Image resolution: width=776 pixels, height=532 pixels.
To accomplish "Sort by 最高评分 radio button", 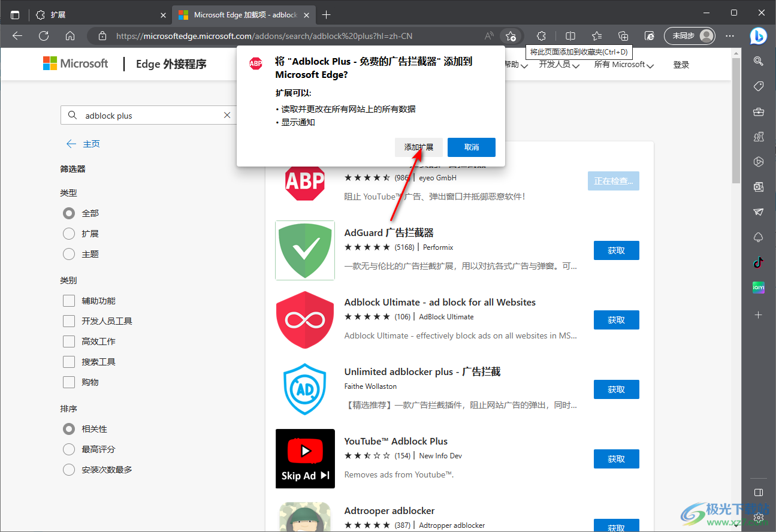I will click(x=69, y=449).
